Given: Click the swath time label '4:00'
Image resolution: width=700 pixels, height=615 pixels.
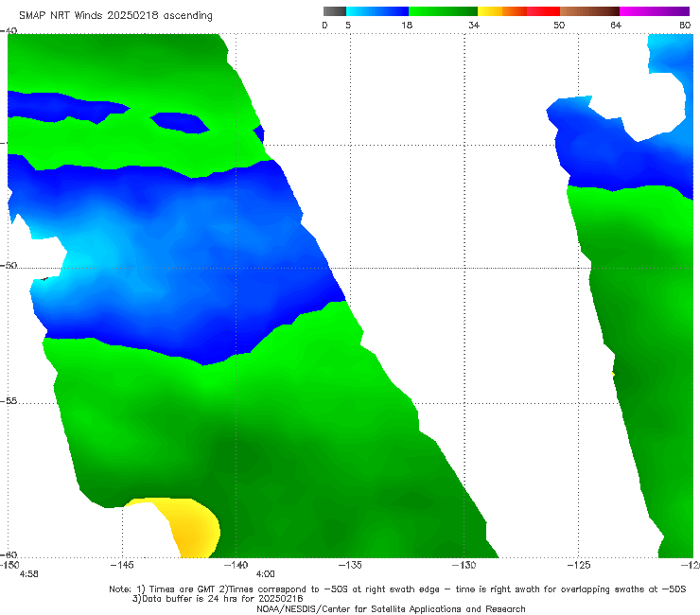Looking at the screenshot, I should pyautogui.click(x=266, y=574).
